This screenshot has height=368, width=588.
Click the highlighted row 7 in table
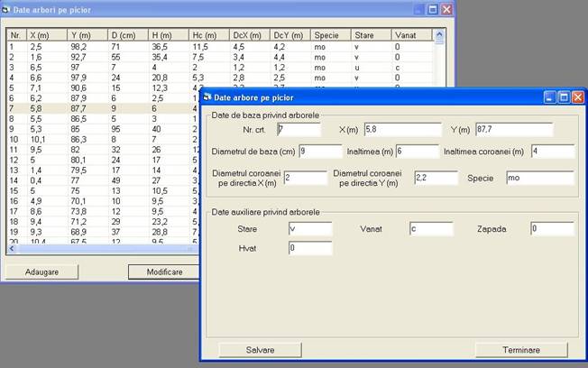[103, 108]
